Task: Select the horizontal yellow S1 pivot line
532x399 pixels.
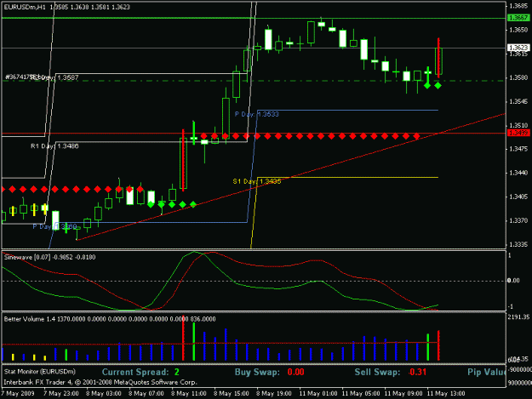Action: (348, 177)
